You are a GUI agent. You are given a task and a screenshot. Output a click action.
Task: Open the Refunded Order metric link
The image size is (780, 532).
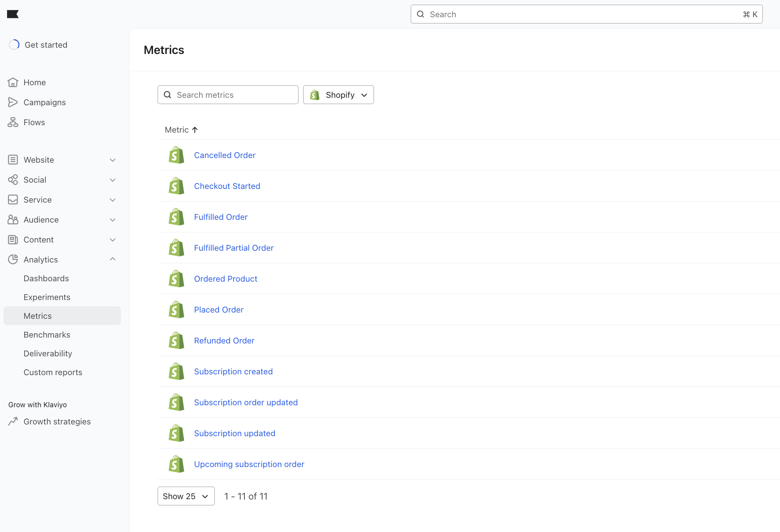point(224,341)
